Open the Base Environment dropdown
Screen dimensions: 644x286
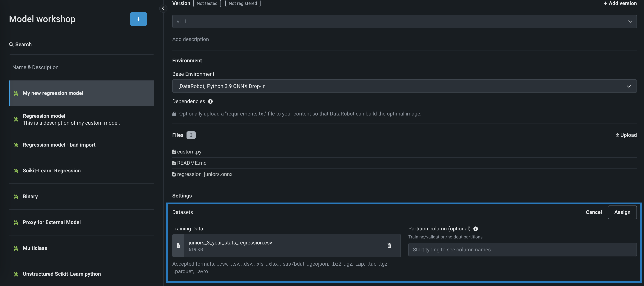coord(628,86)
